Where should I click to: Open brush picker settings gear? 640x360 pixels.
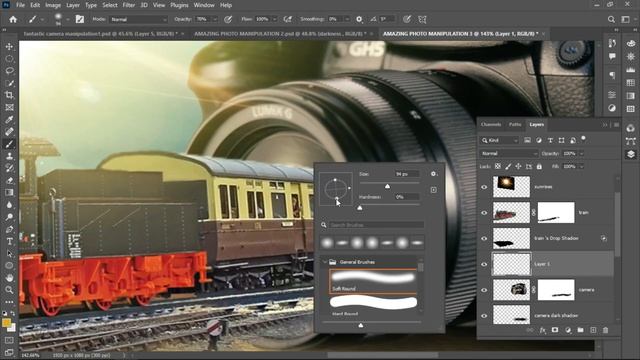[433, 174]
